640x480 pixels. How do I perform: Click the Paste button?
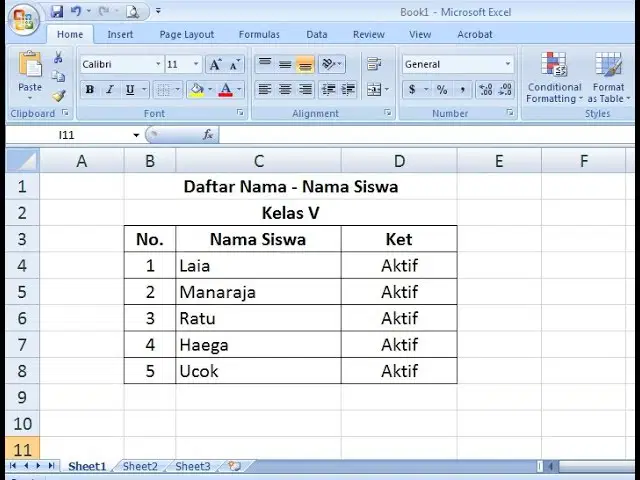pos(30,77)
